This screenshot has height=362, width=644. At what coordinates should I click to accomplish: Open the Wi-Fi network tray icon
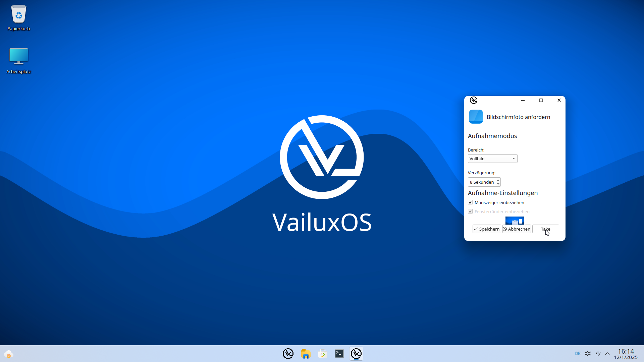coord(598,354)
